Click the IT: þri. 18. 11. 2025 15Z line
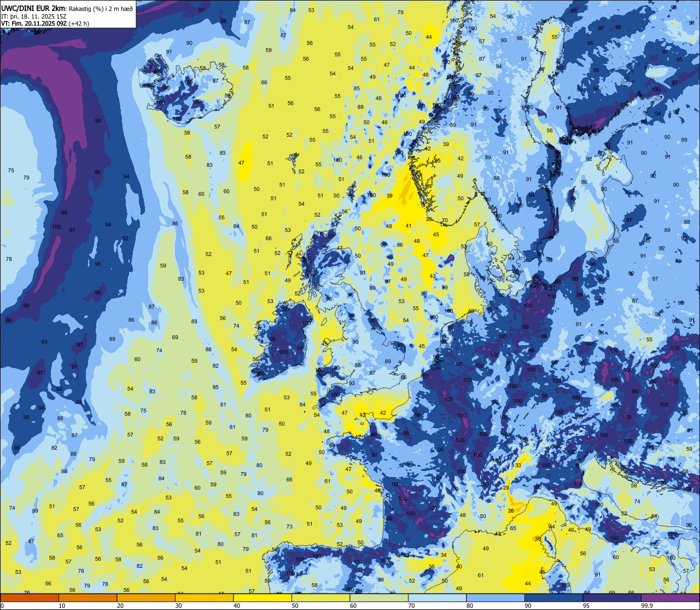The width and height of the screenshot is (700, 610). click(x=34, y=16)
